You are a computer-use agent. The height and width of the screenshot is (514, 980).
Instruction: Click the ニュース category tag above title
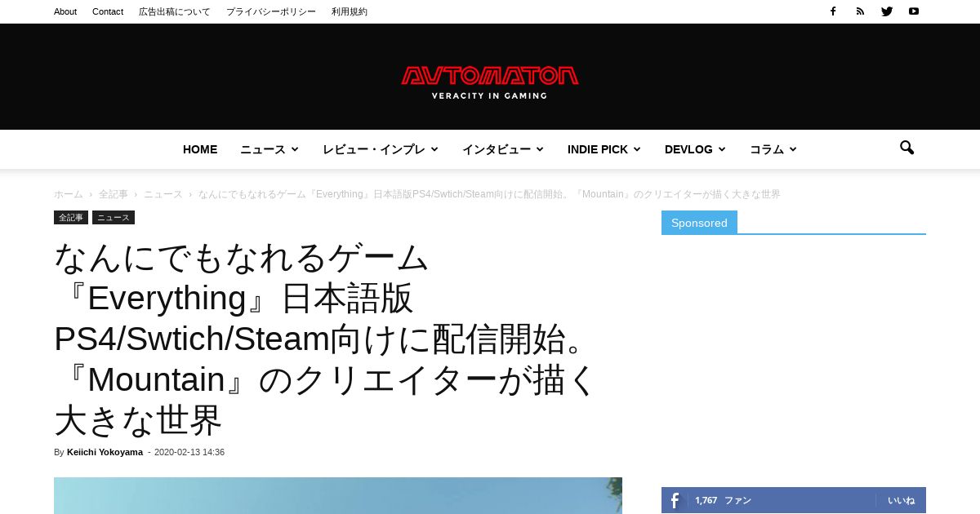click(x=114, y=218)
